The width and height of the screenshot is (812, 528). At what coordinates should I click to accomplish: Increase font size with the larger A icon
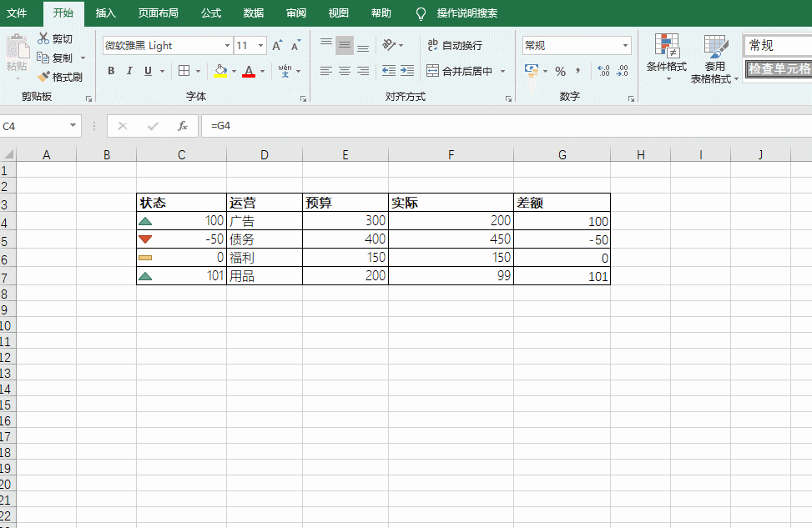(x=277, y=46)
